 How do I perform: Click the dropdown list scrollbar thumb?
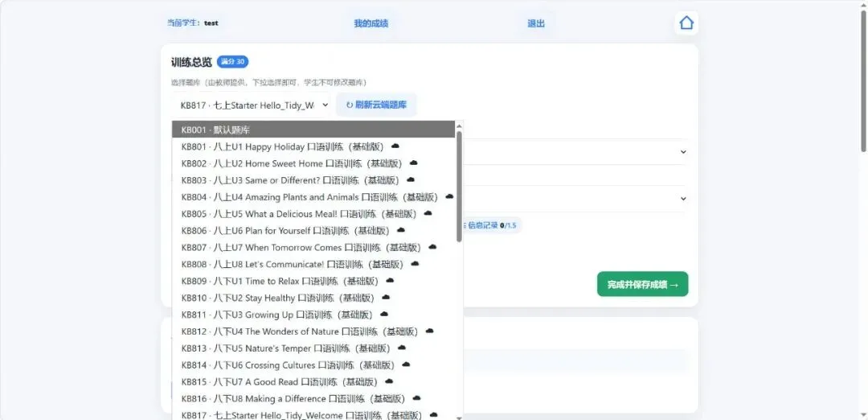click(459, 186)
